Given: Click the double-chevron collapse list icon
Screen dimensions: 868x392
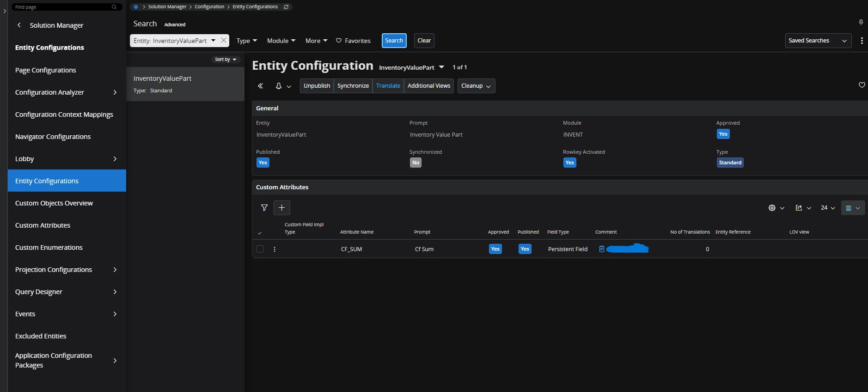Looking at the screenshot, I should click(260, 86).
